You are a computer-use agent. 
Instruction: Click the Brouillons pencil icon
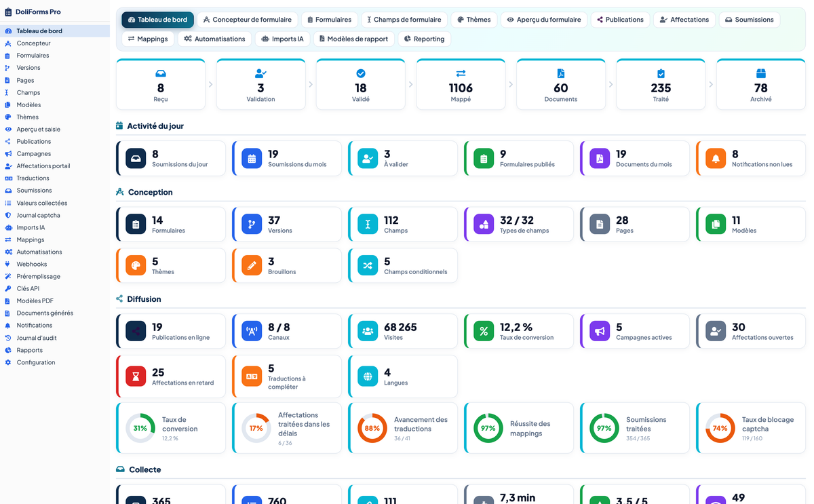[x=252, y=266]
